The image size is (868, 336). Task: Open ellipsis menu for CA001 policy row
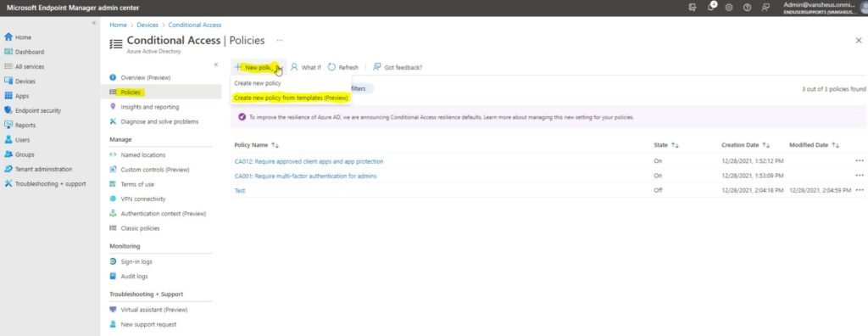coord(860,175)
